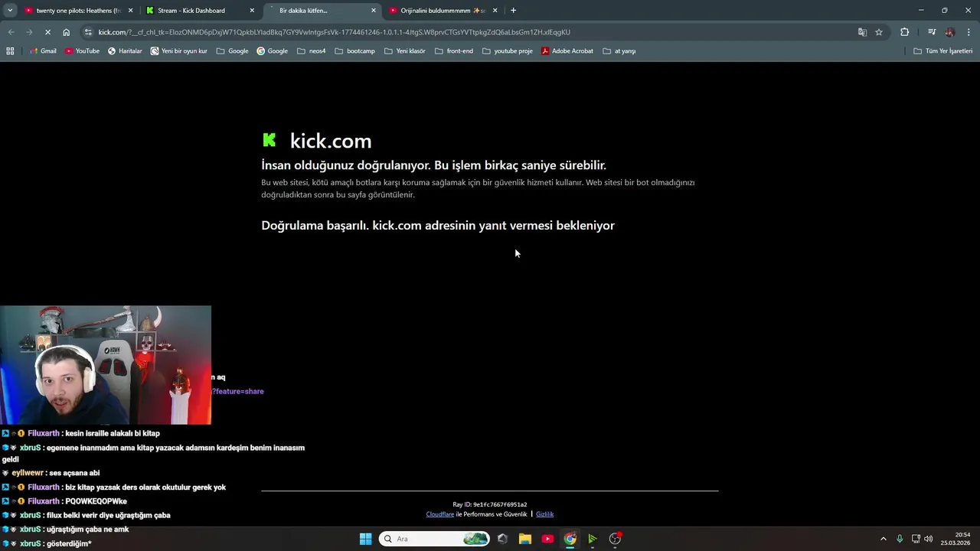Click the Gizlilik privacy link
This screenshot has height=551, width=980.
tap(544, 514)
